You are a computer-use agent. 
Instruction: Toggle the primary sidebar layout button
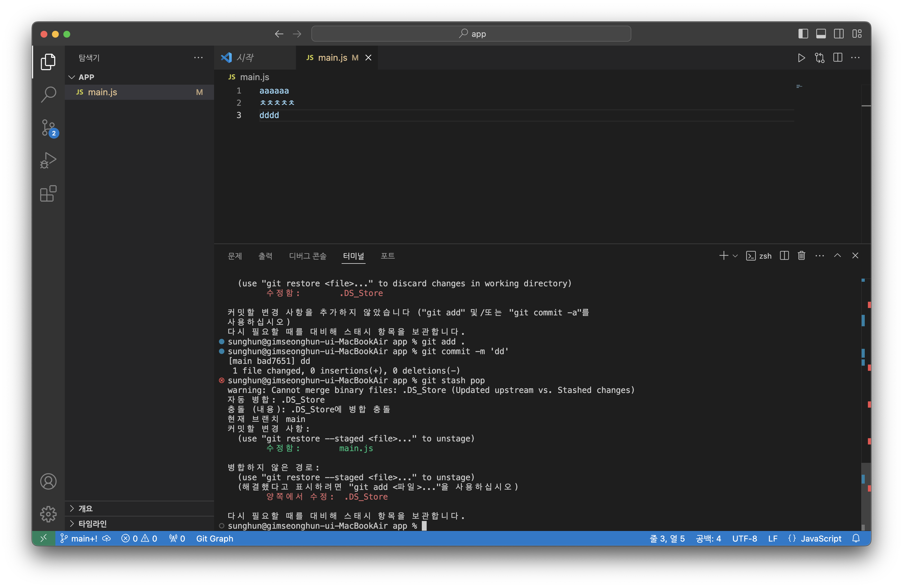click(x=803, y=34)
